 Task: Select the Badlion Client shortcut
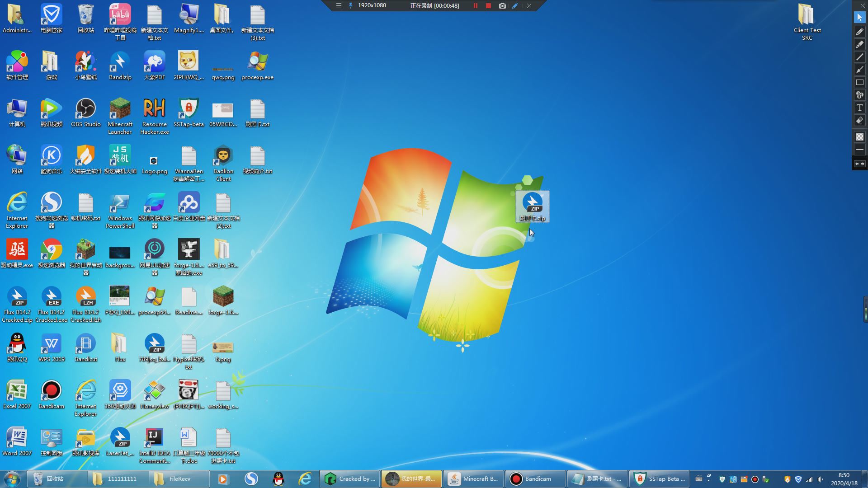coord(223,163)
